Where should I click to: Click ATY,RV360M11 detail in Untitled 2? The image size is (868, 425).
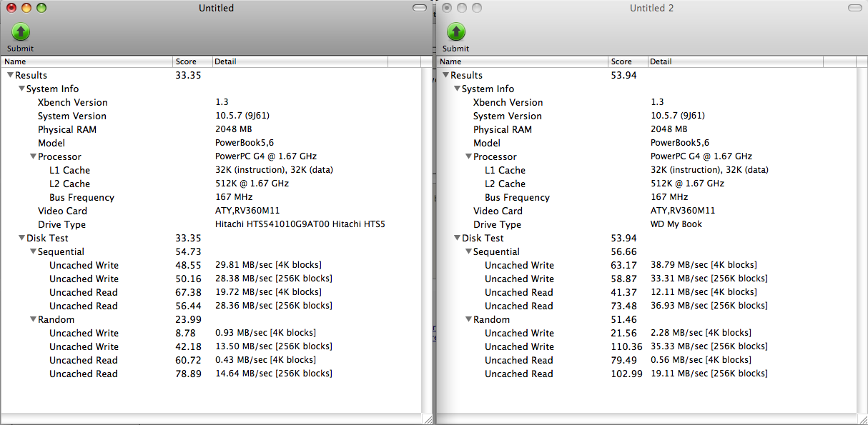tap(683, 211)
